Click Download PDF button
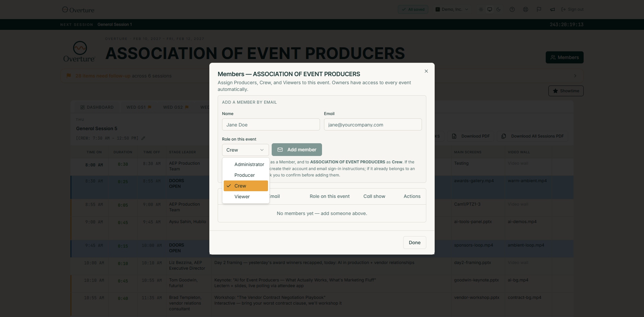This screenshot has height=317, width=644. point(471,136)
